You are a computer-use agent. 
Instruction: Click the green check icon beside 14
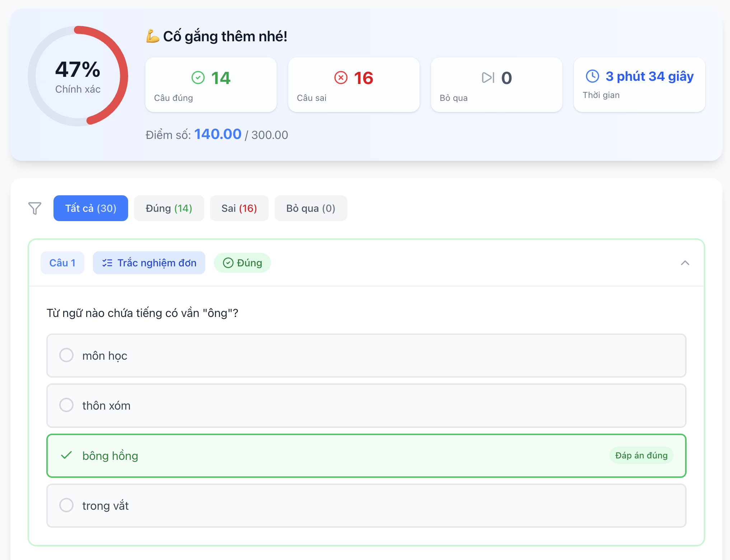click(198, 78)
